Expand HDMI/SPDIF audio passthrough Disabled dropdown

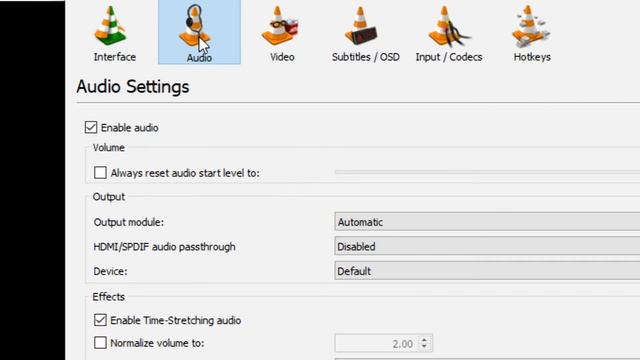(487, 247)
